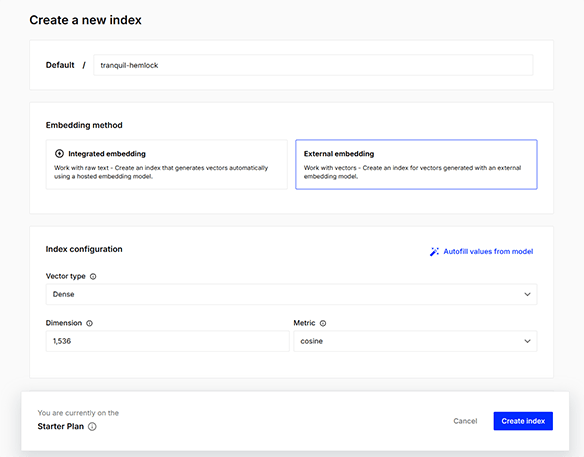Click the plus circle icon beside Integrated embedding
The height and width of the screenshot is (457, 584).
(59, 153)
